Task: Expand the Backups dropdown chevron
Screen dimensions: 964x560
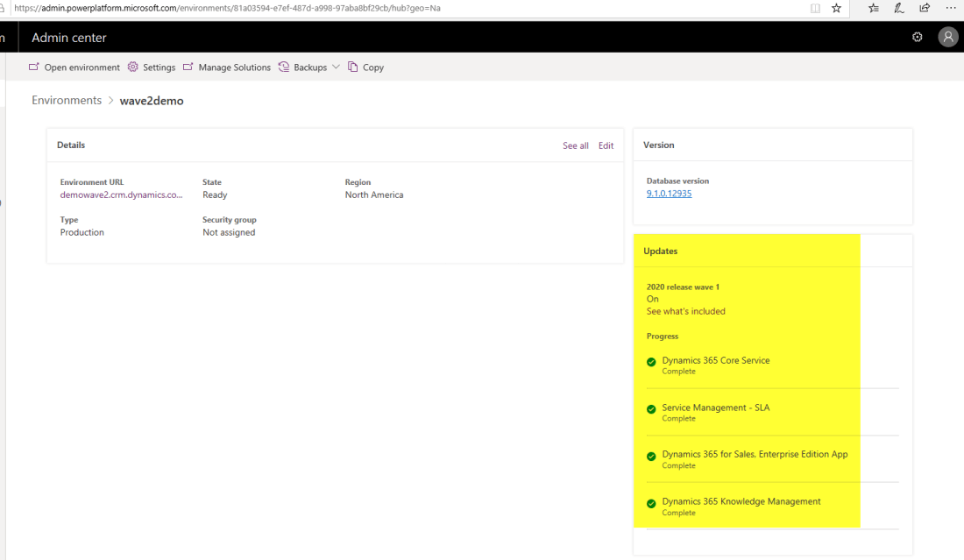Action: (336, 67)
